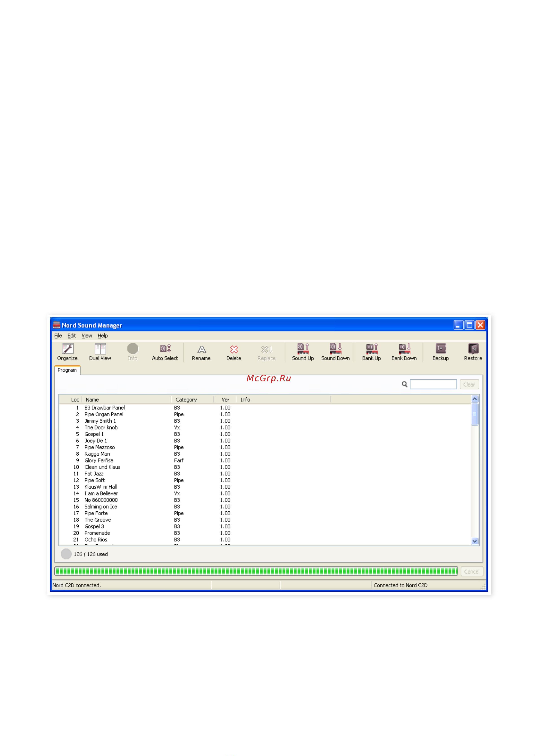This screenshot has height=756, width=535.
Task: Click the Cancel button
Action: [472, 571]
